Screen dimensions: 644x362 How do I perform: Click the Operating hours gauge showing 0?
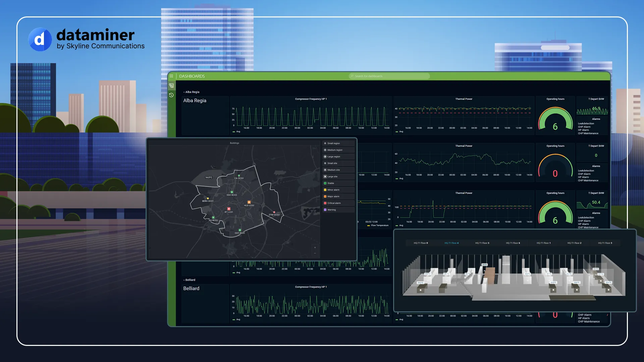tap(555, 165)
